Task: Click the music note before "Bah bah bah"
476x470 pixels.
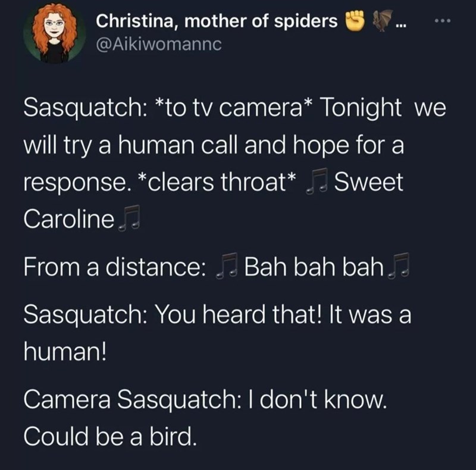Action: point(226,266)
